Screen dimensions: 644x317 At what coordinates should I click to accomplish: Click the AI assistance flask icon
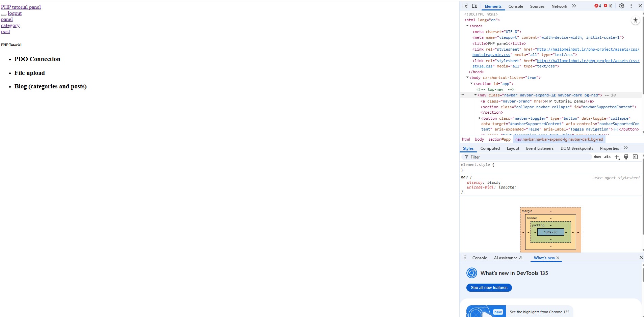click(521, 258)
